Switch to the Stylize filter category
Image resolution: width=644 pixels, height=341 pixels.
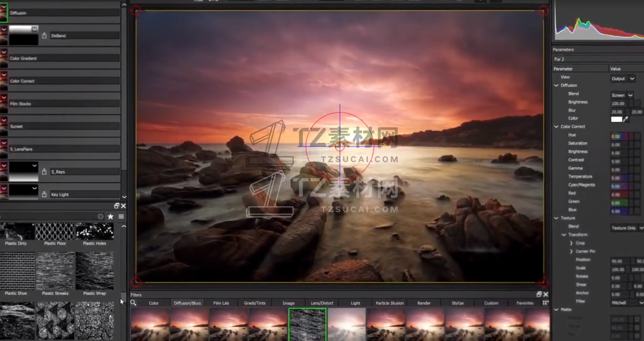click(458, 303)
